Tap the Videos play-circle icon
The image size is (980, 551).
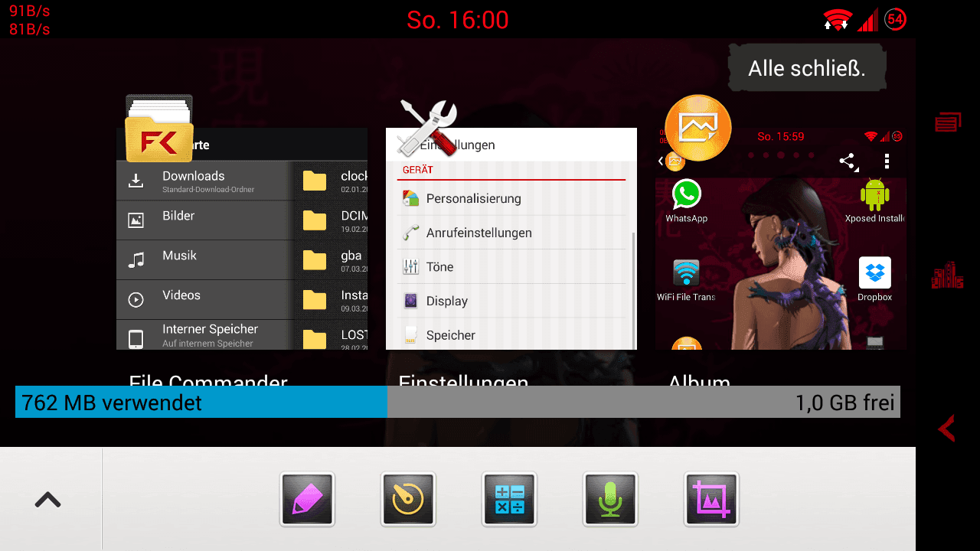[x=136, y=300]
